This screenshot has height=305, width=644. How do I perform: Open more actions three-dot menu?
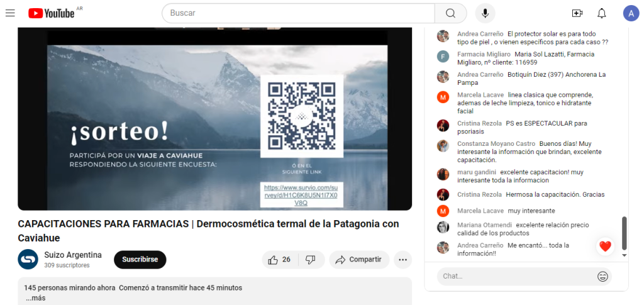[x=402, y=260]
